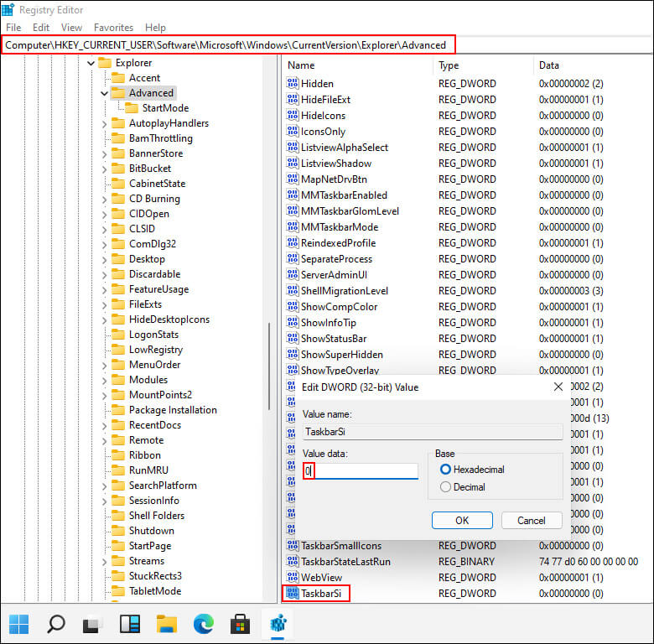This screenshot has width=654, height=644.
Task: Select the SeparateProcess value name
Action: 336,259
